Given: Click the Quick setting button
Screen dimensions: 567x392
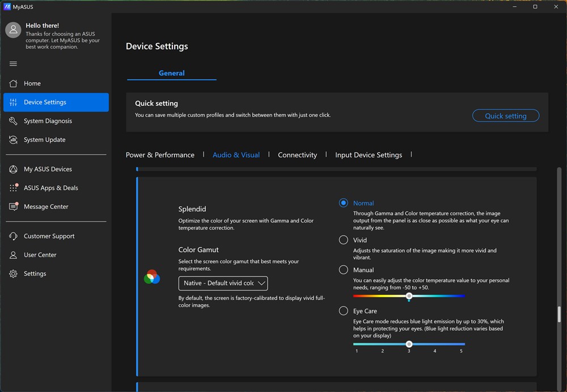Looking at the screenshot, I should 505,116.
